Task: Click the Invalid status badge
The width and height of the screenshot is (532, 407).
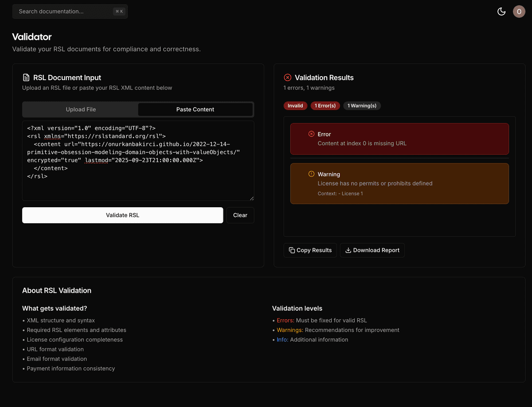Action: (295, 105)
